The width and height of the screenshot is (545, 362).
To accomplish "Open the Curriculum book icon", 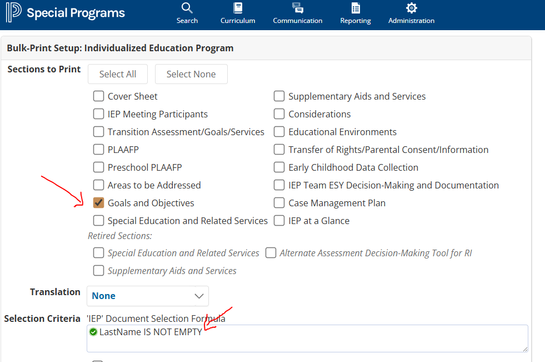I will (x=238, y=8).
